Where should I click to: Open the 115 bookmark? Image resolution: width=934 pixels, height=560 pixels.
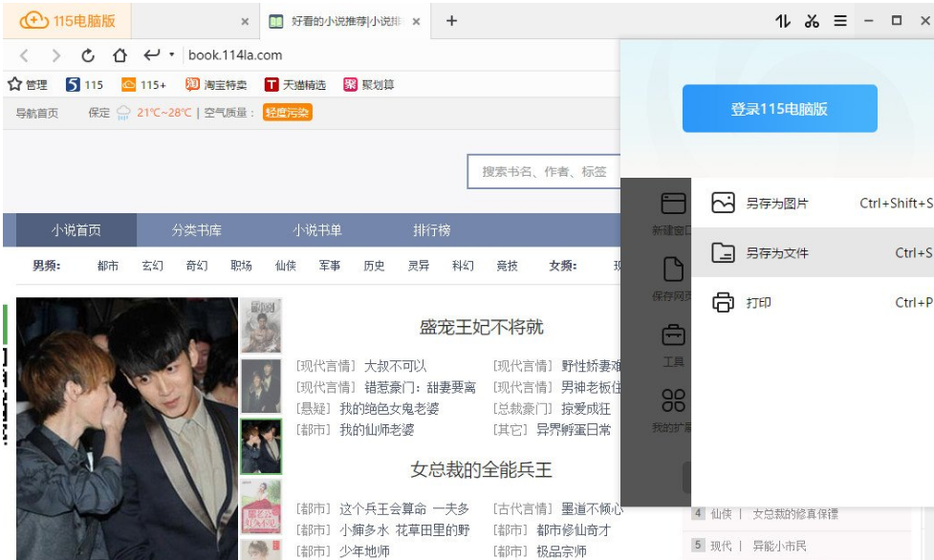(x=84, y=85)
